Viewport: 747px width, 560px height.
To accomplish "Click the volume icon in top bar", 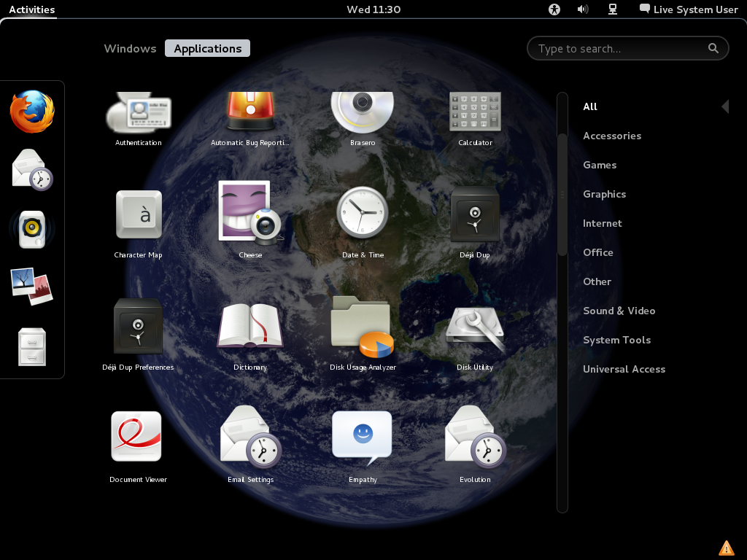I will [583, 9].
